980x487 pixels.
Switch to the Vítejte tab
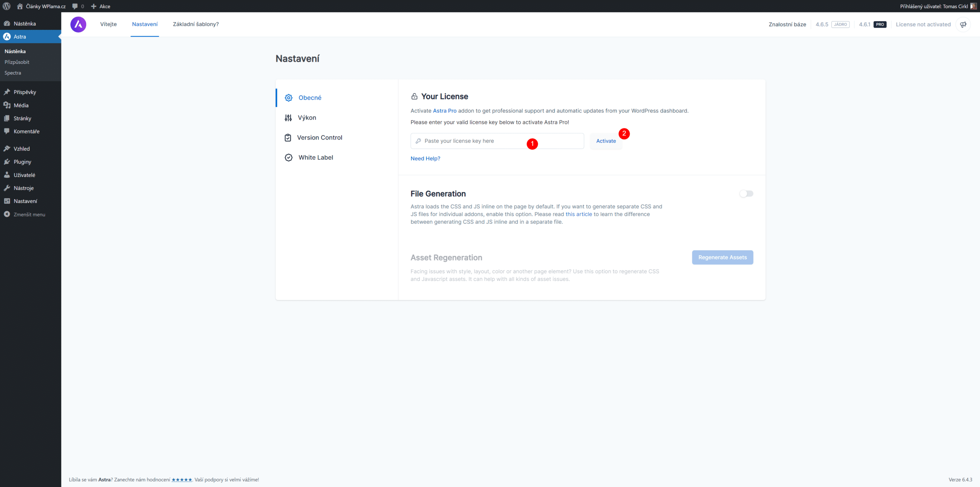[108, 24]
